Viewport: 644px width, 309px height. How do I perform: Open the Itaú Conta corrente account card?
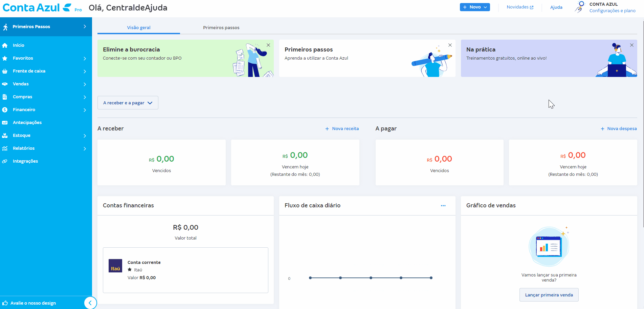pos(185,270)
